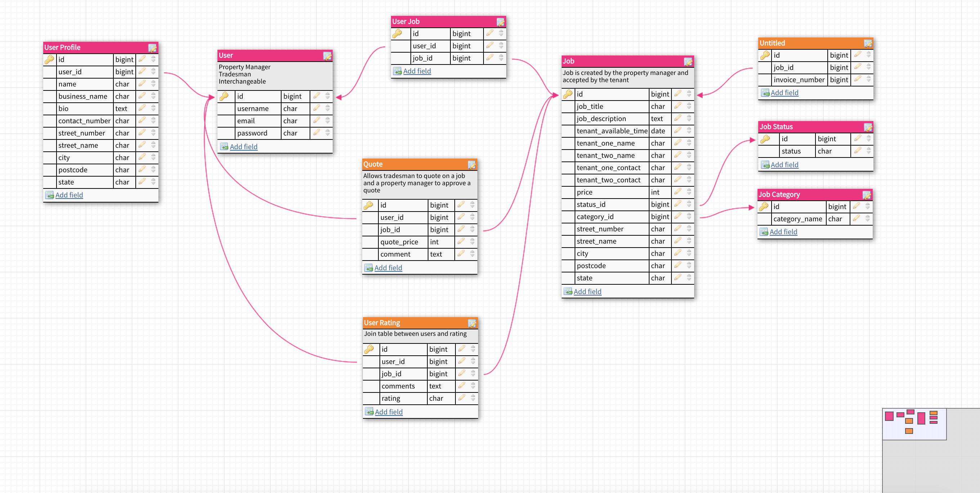
Task: Click Add field link under User table
Action: click(x=243, y=147)
